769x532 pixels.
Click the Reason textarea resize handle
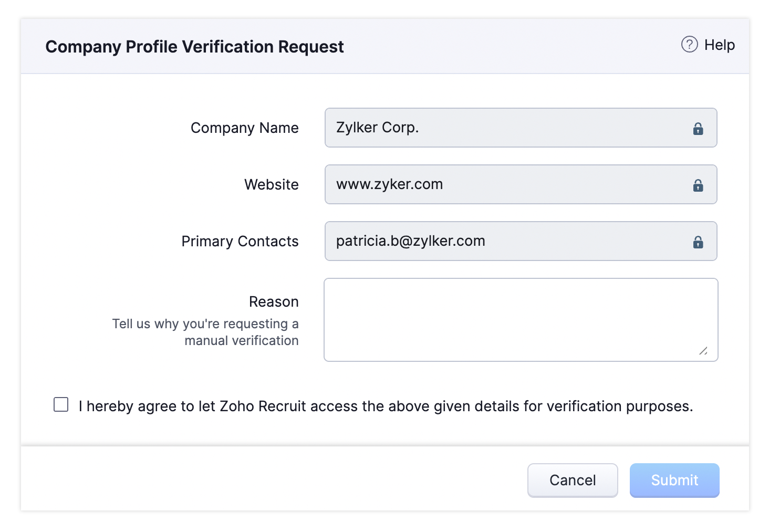coord(703,351)
